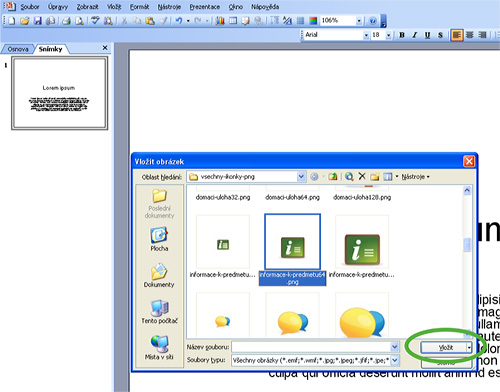This screenshot has width=500, height=392.
Task: Toggle Bold formatting button
Action: point(402,35)
